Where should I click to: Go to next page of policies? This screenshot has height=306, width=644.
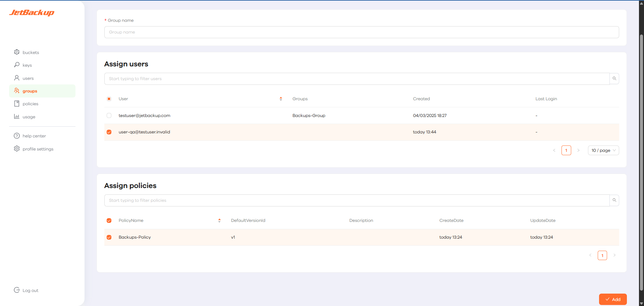click(614, 255)
